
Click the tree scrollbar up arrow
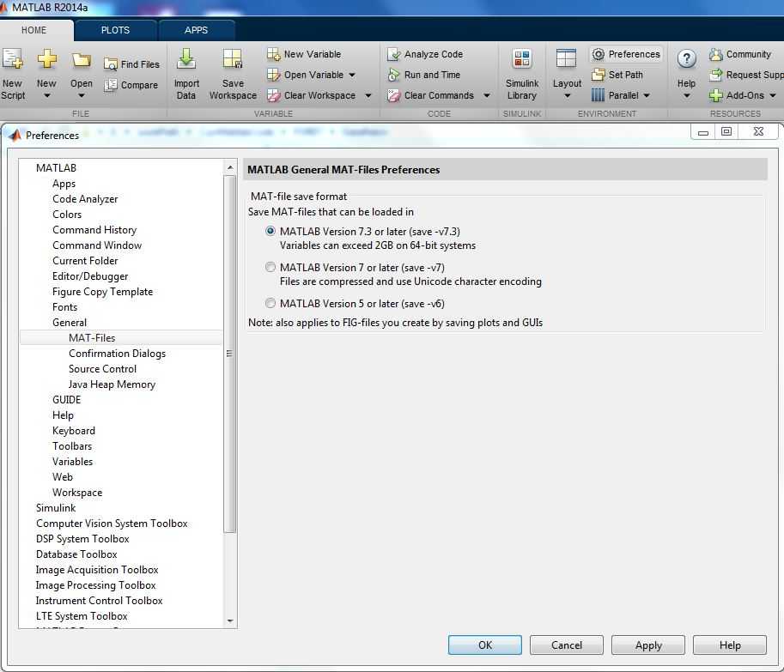230,167
